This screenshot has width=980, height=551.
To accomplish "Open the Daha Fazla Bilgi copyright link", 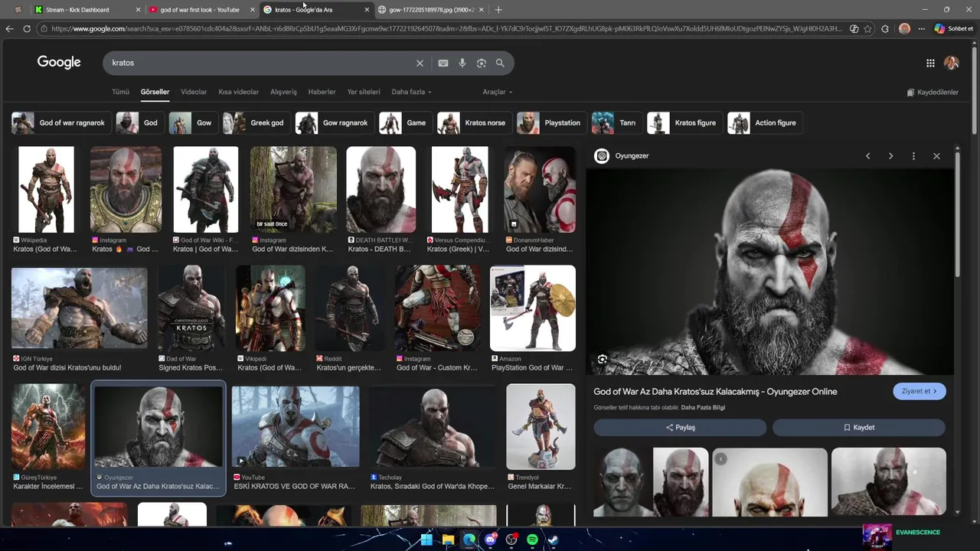I will (x=703, y=408).
